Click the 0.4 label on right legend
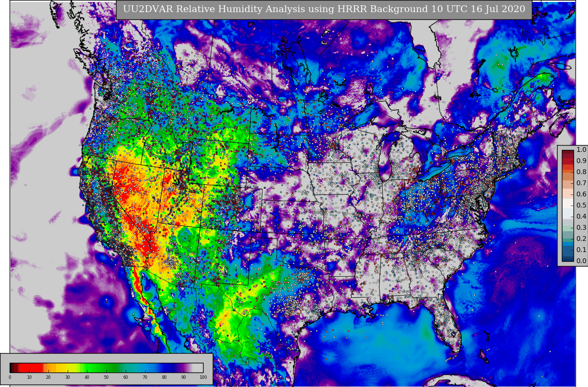This screenshot has height=387, width=588. pos(581,217)
